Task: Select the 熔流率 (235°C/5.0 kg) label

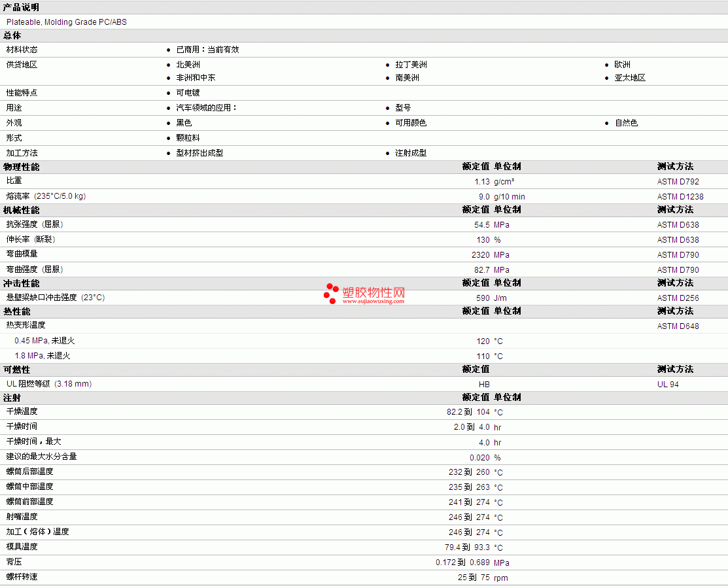Action: coord(46,196)
